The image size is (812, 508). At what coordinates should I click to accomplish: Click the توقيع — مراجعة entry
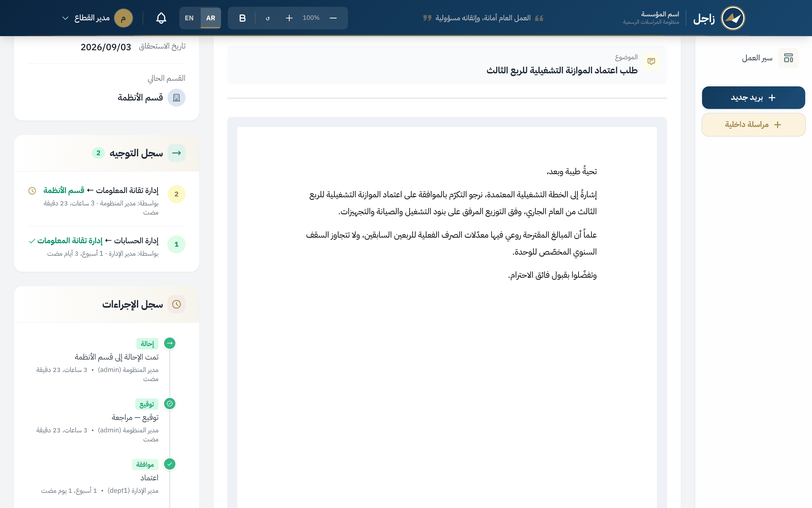click(x=135, y=417)
